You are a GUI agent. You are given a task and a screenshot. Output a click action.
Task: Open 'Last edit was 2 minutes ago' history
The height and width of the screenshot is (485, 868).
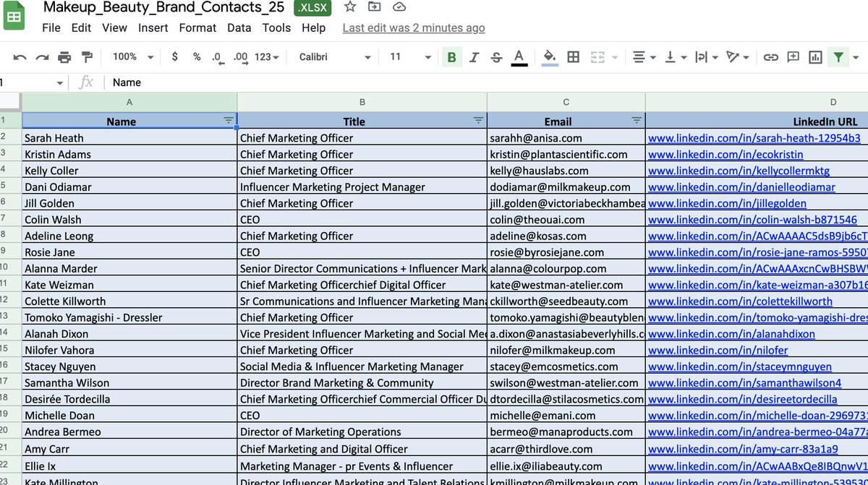pos(414,28)
